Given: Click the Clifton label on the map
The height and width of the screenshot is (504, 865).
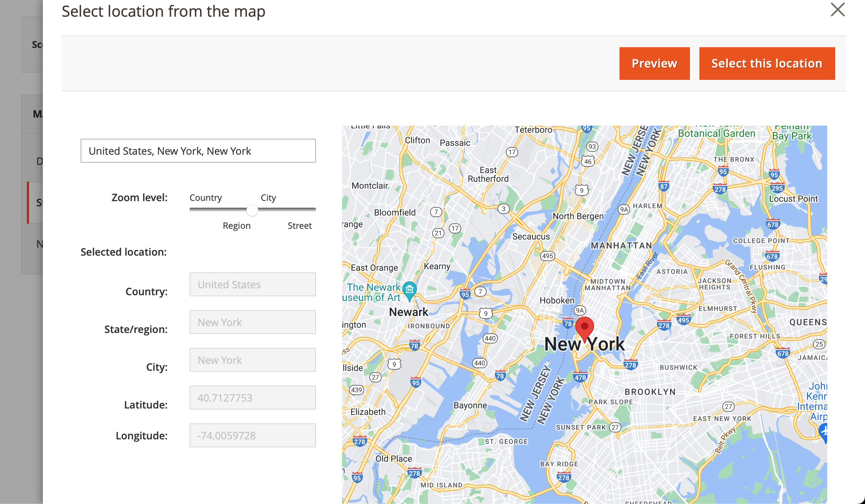Looking at the screenshot, I should pos(417,141).
